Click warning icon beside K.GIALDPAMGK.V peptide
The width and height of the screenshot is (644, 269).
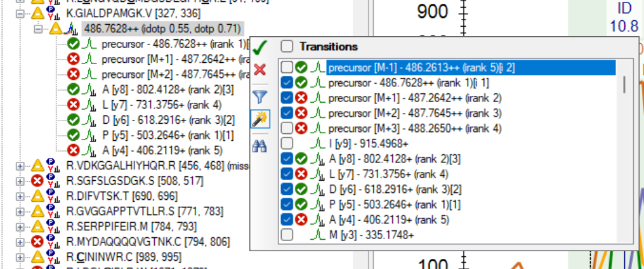pyautogui.click(x=39, y=13)
